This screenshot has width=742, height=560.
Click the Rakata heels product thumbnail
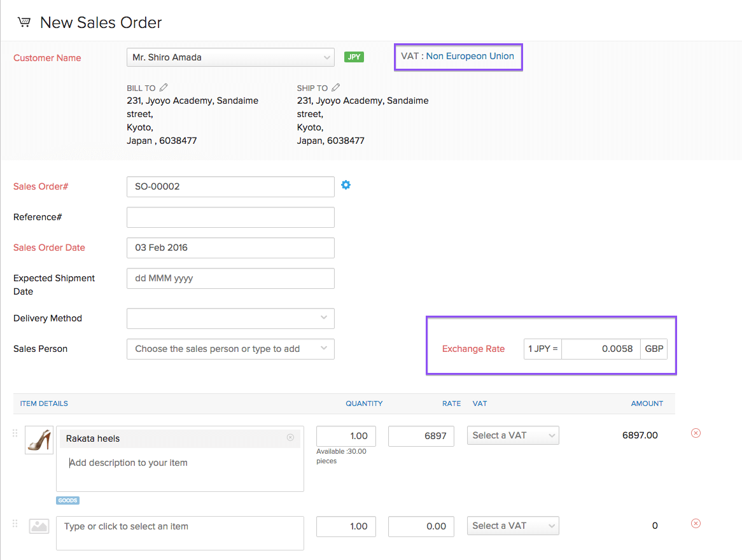tap(39, 439)
